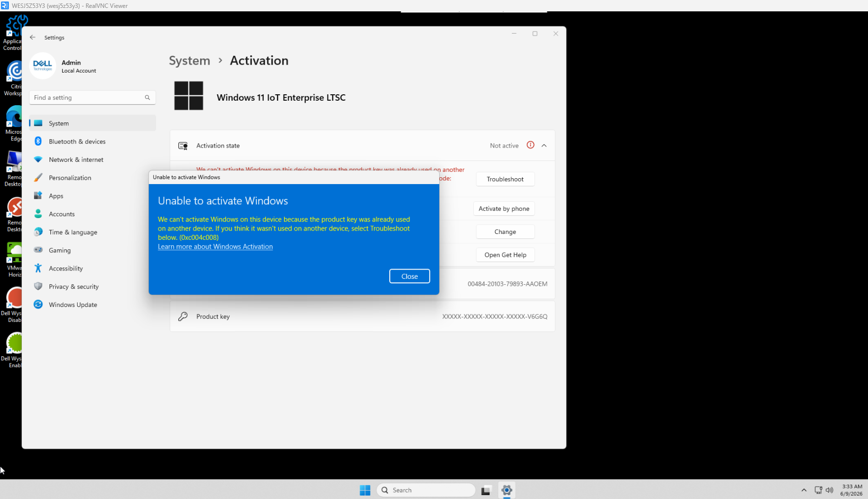The image size is (868, 499).
Task: Click the Settings gear on the taskbar
Action: click(507, 490)
